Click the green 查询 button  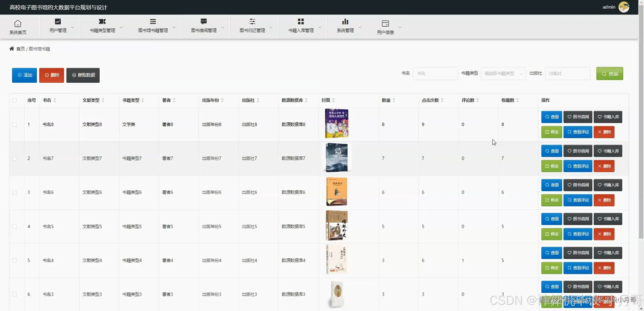(x=610, y=74)
